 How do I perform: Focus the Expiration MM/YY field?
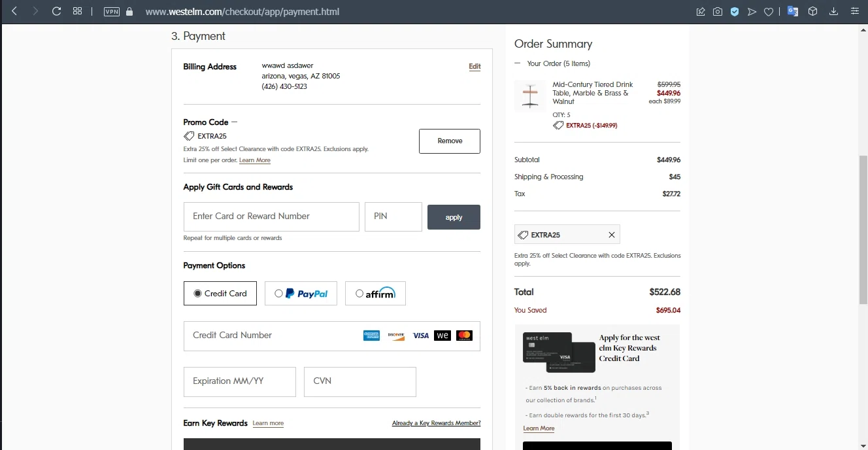[240, 381]
